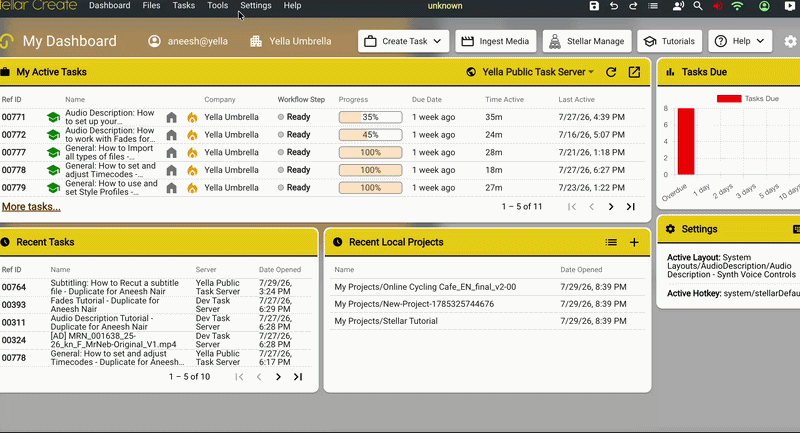800x433 pixels.
Task: Open the Yella Public Task Server dropdown
Action: tap(531, 72)
